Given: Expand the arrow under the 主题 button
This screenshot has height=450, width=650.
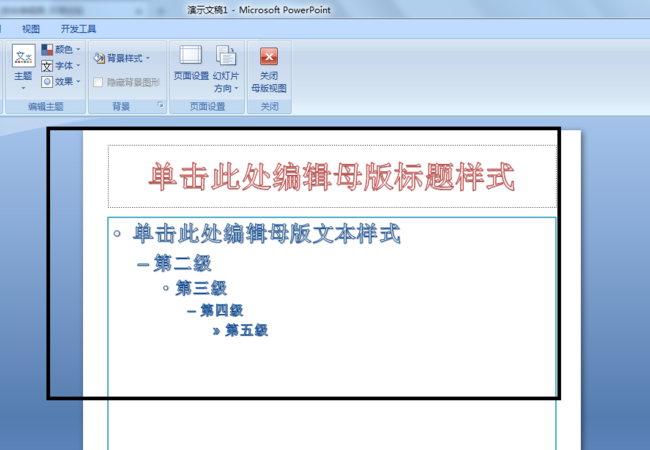Looking at the screenshot, I should pyautogui.click(x=23, y=88).
